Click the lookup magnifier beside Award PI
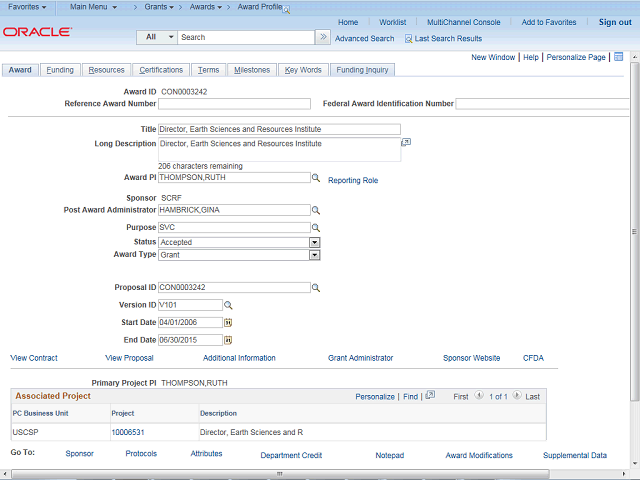 [315, 178]
